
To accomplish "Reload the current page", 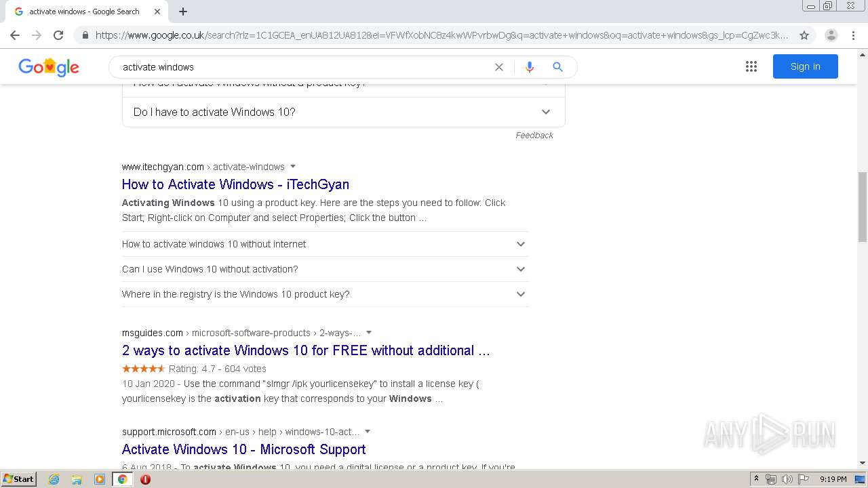I will tap(58, 35).
